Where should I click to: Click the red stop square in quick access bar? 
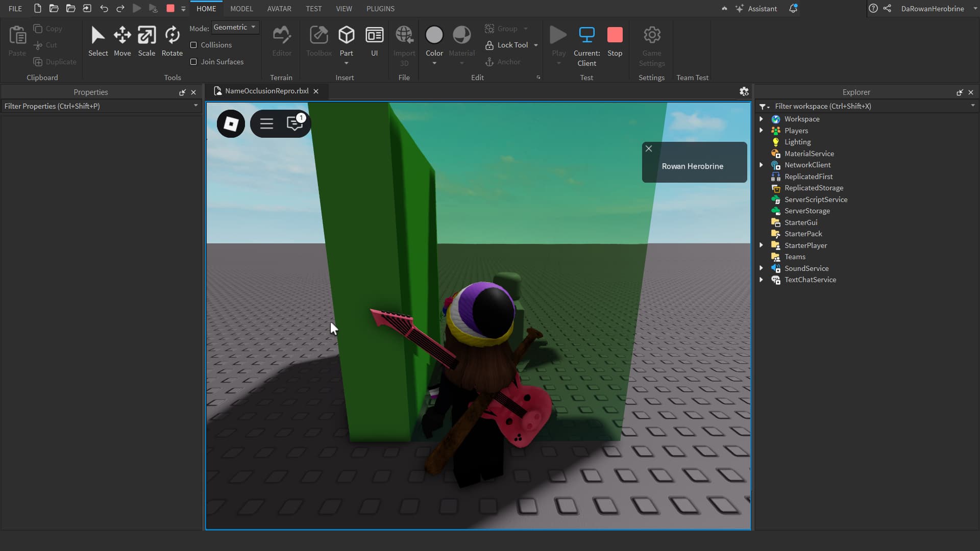pos(170,9)
